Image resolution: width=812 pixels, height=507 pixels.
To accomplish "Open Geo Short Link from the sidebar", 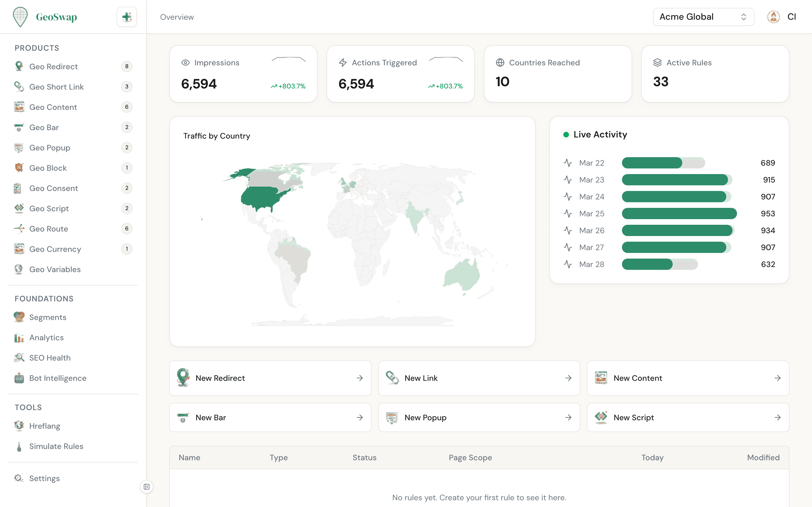I will (x=56, y=86).
